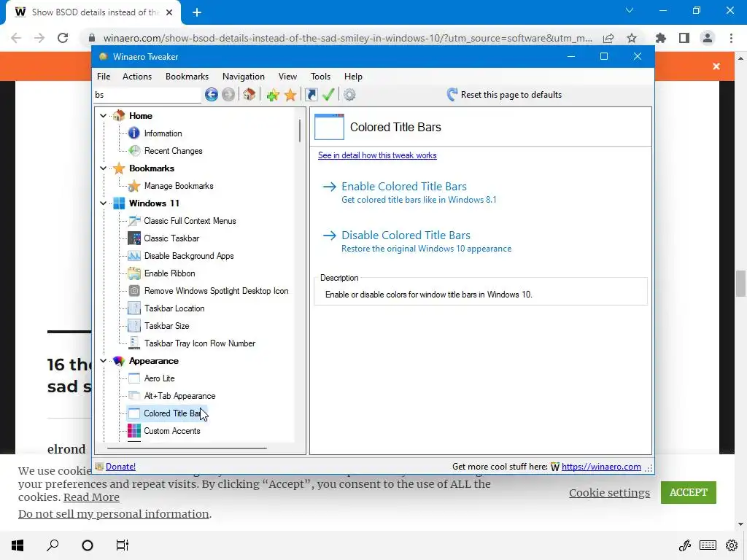Collapse the Home tree node
Screen dimensions: 747x560
coord(103,116)
